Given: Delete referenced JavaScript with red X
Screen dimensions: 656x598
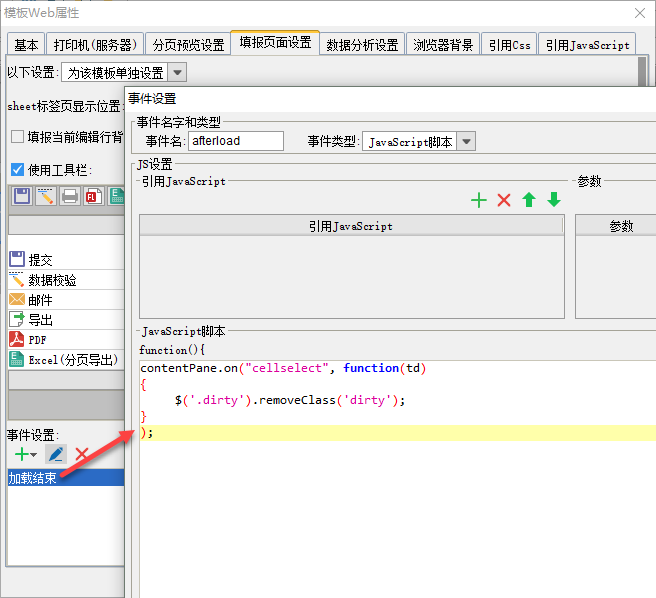Looking at the screenshot, I should pyautogui.click(x=504, y=200).
